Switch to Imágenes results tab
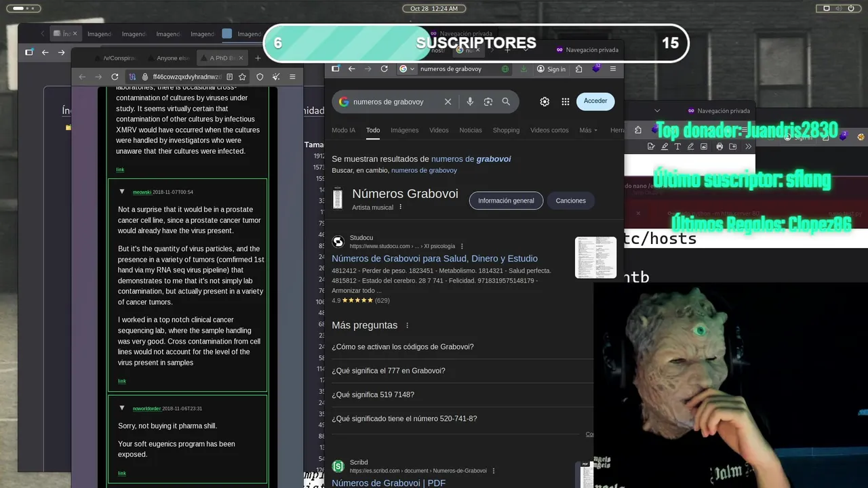 click(x=404, y=130)
